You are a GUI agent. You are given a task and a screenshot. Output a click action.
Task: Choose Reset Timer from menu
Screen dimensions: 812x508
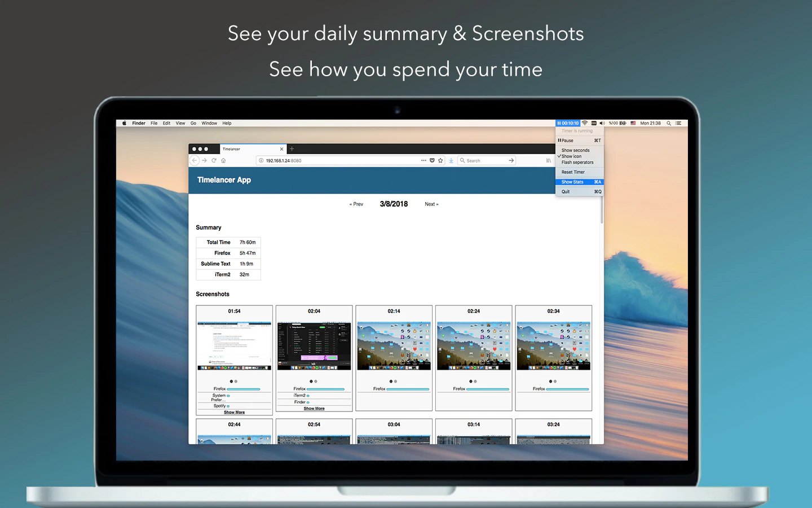(x=580, y=172)
